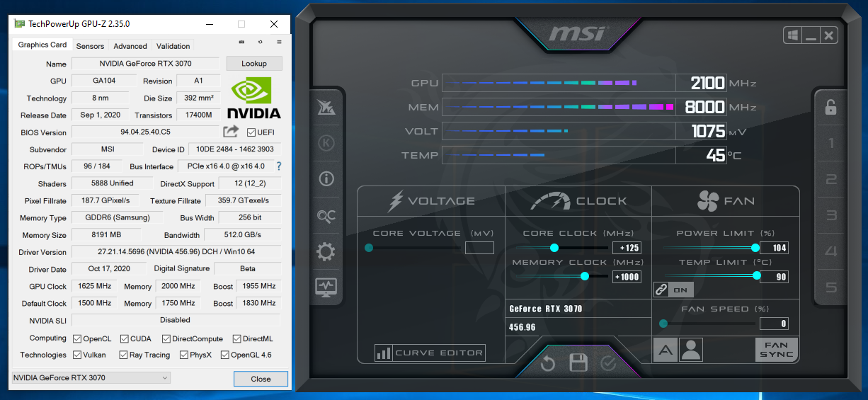Screen dimensions: 868x400
Task: Select profile slot 1
Action: (831, 144)
